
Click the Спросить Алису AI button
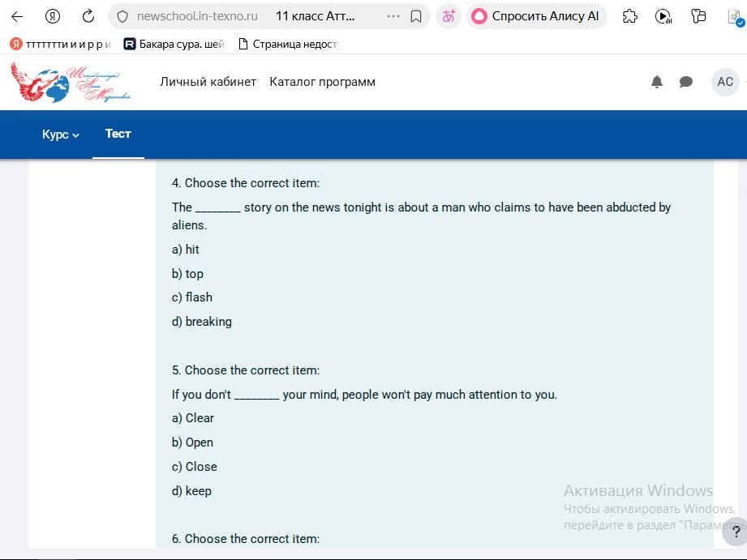point(536,17)
